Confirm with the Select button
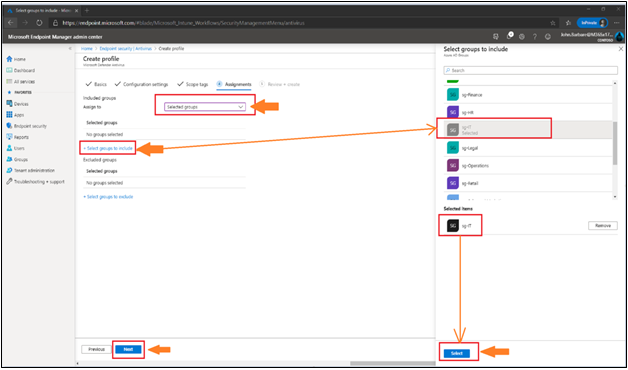Image resolution: width=628 pixels, height=370 pixels. [x=457, y=353]
